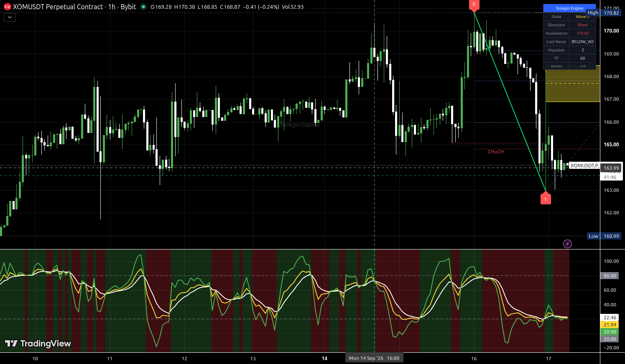Click the BELOW_W2 last reset value
625x364 pixels.
click(x=582, y=42)
